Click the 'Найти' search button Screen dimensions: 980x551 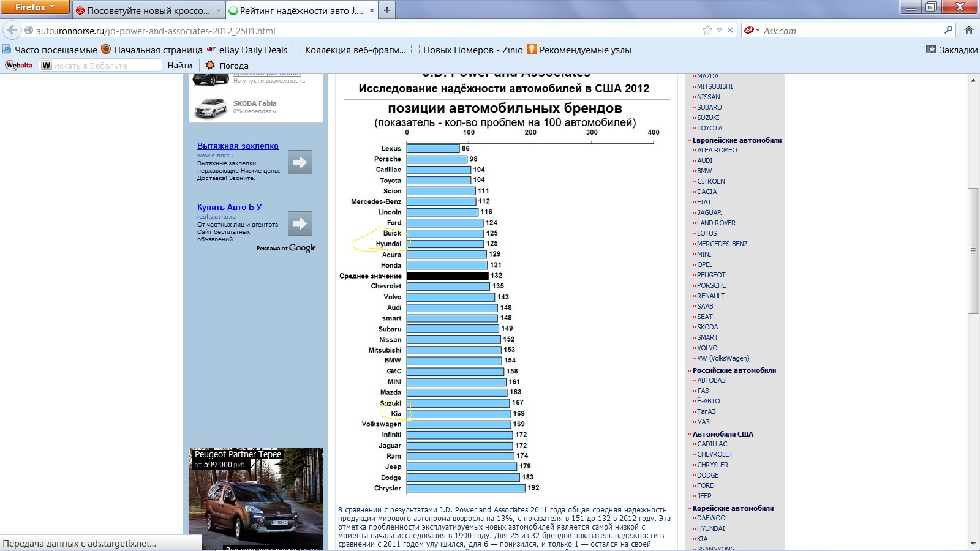179,65
